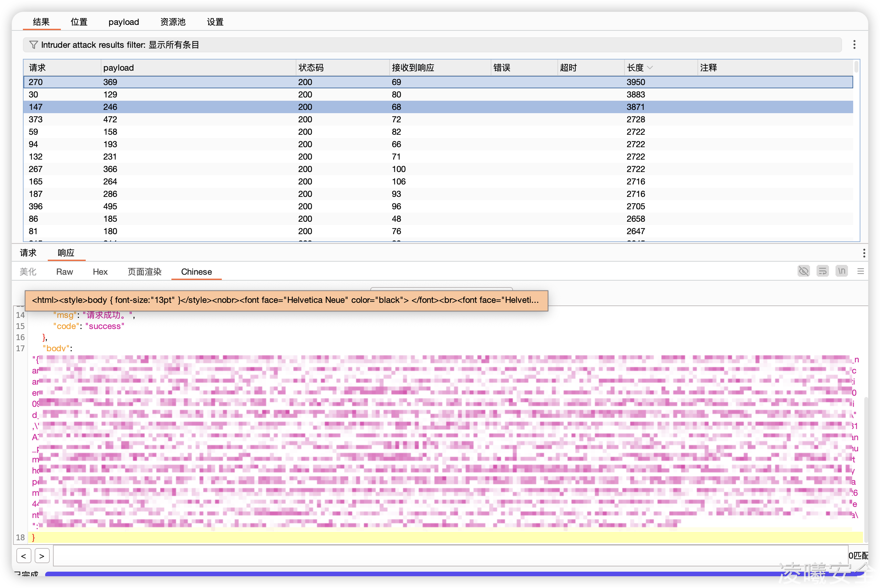The width and height of the screenshot is (880, 588).
Task: Click the search text input field
Action: (x=449, y=556)
